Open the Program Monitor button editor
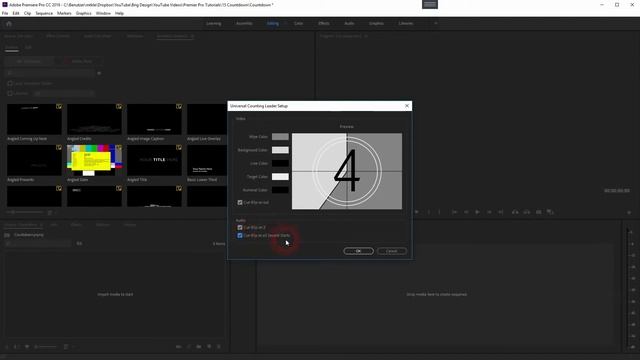This screenshot has height=360, width=640. (x=629, y=212)
